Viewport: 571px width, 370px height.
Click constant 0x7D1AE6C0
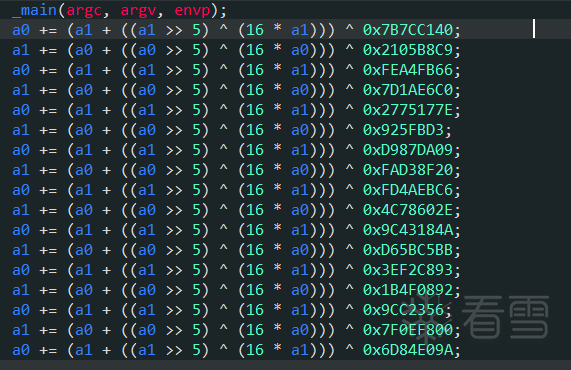click(x=408, y=90)
